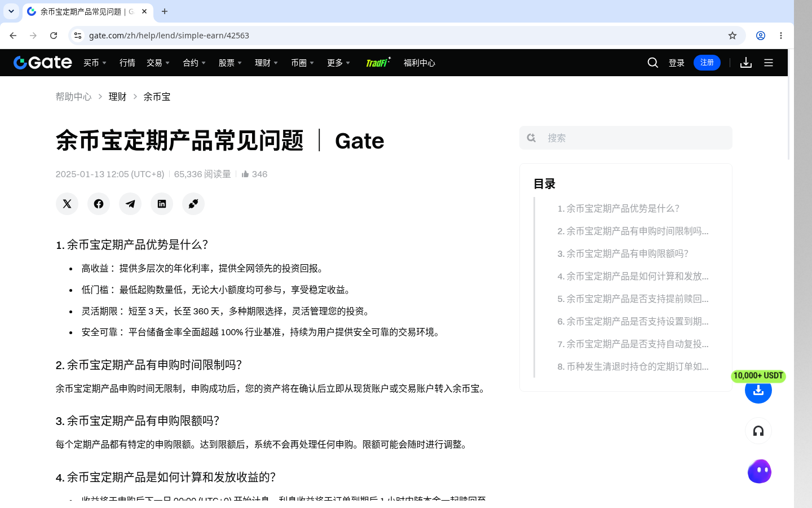This screenshot has height=508, width=812.
Task: Open the 福利中心 menu item
Action: (x=420, y=63)
